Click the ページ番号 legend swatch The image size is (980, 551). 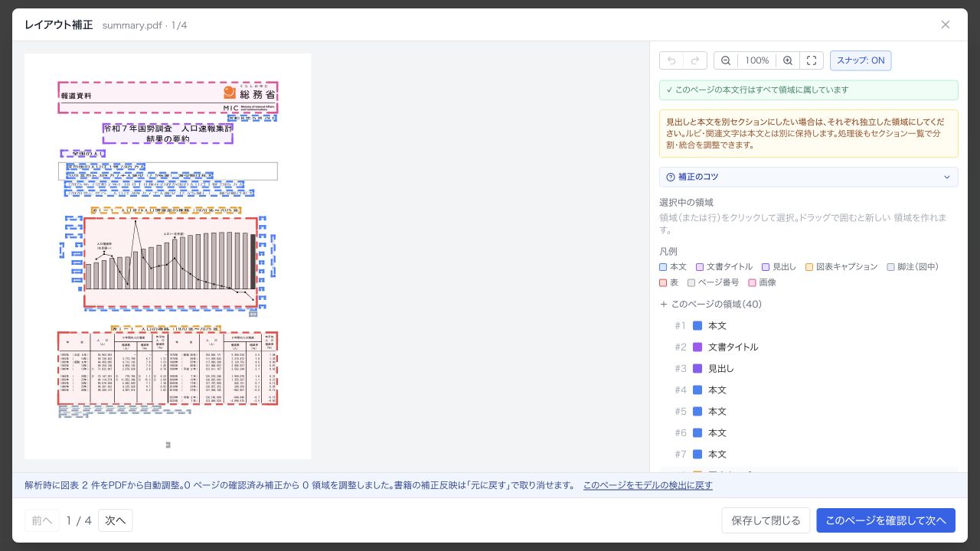point(691,282)
